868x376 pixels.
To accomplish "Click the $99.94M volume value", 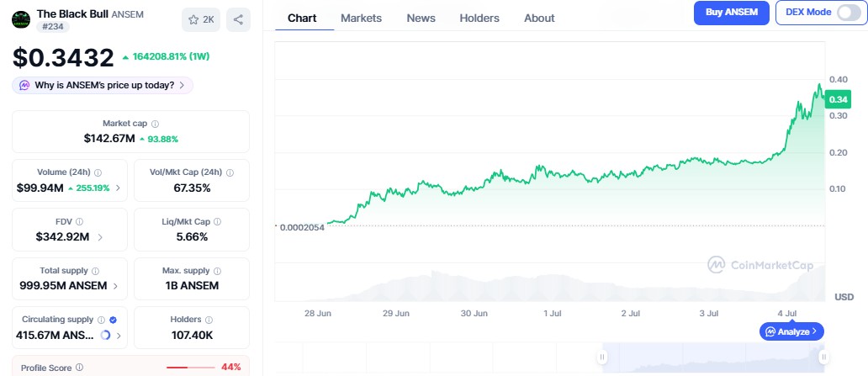I will pyautogui.click(x=40, y=188).
